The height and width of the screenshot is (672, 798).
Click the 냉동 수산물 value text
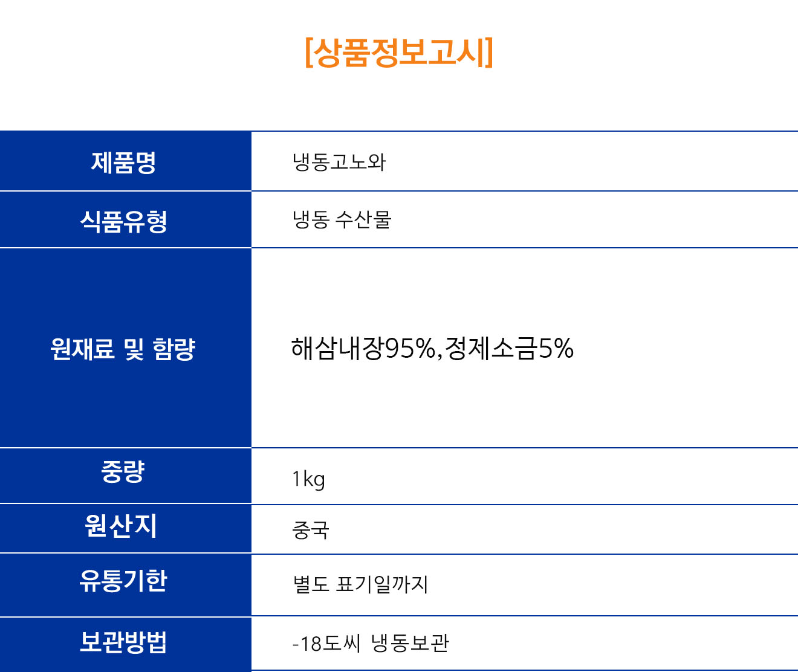[342, 219]
